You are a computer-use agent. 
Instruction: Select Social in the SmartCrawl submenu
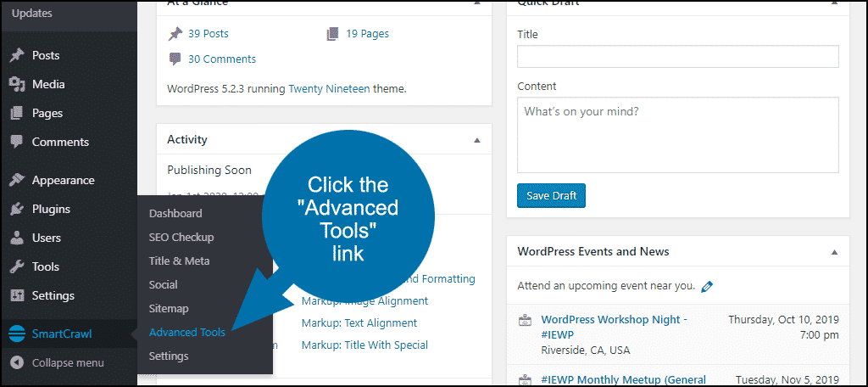(164, 285)
